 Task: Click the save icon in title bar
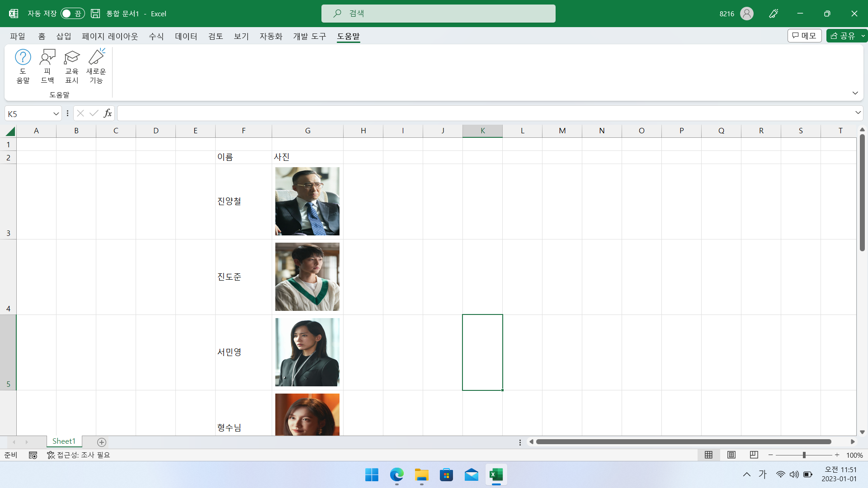point(95,14)
